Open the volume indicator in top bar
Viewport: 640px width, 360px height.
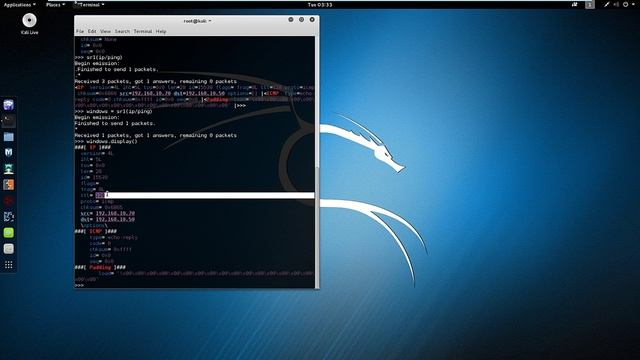pyautogui.click(x=616, y=4)
